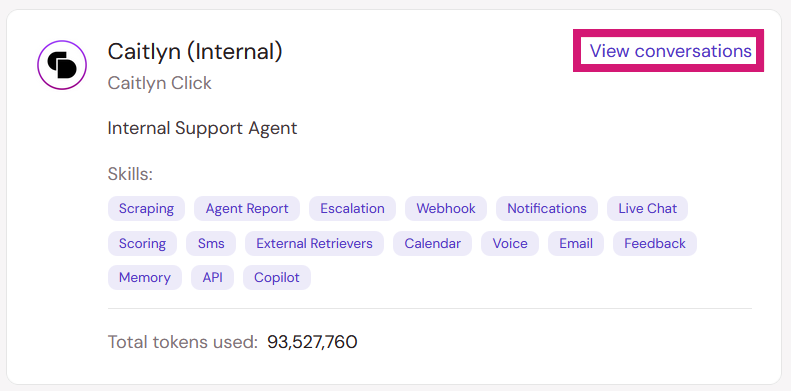
Task: Click the Memory skill chip
Action: (145, 277)
